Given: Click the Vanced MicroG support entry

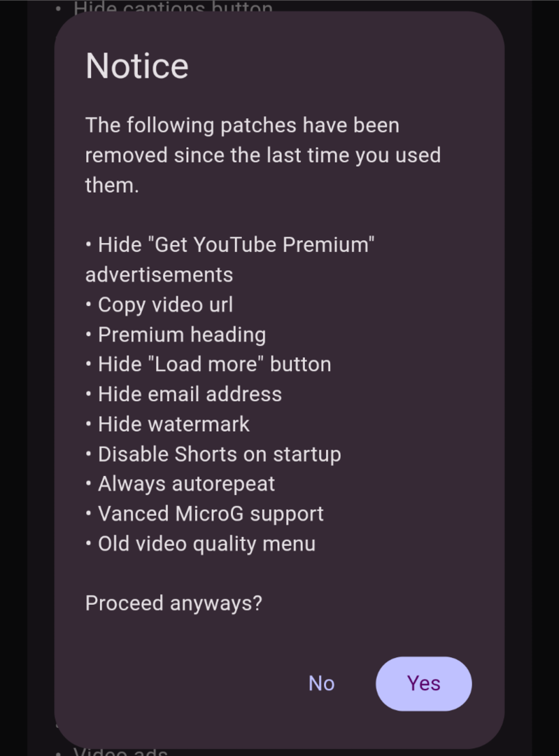Looking at the screenshot, I should point(211,514).
